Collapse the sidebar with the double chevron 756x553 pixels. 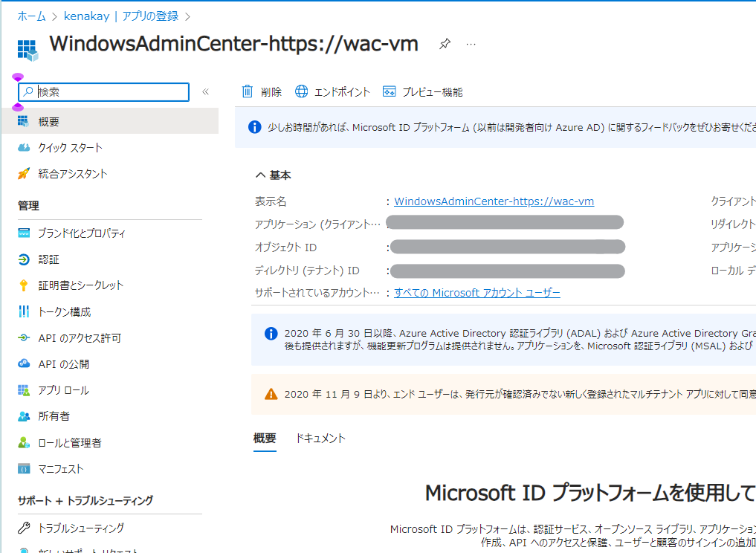[x=206, y=91]
